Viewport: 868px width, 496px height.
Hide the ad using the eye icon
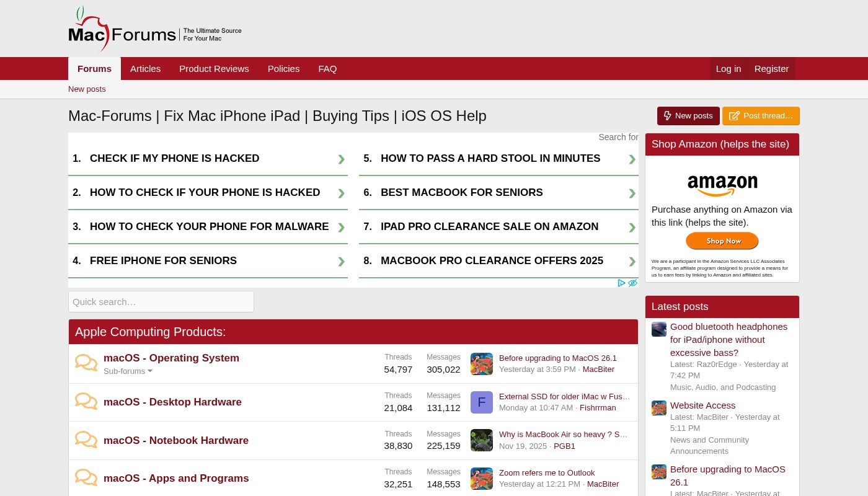click(x=632, y=283)
